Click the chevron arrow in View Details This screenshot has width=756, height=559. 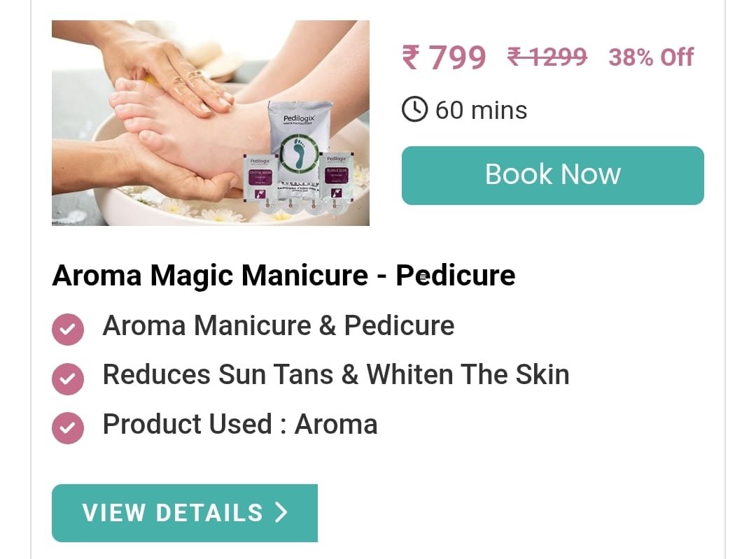281,512
